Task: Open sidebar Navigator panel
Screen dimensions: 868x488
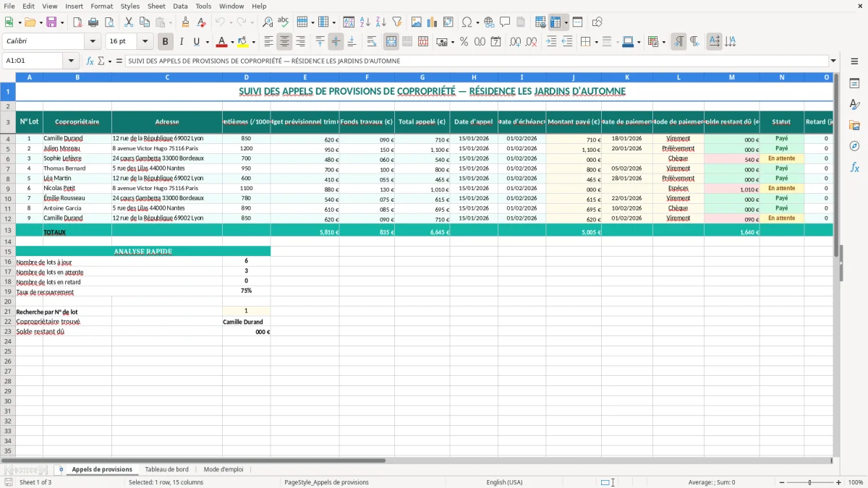Action: click(854, 146)
